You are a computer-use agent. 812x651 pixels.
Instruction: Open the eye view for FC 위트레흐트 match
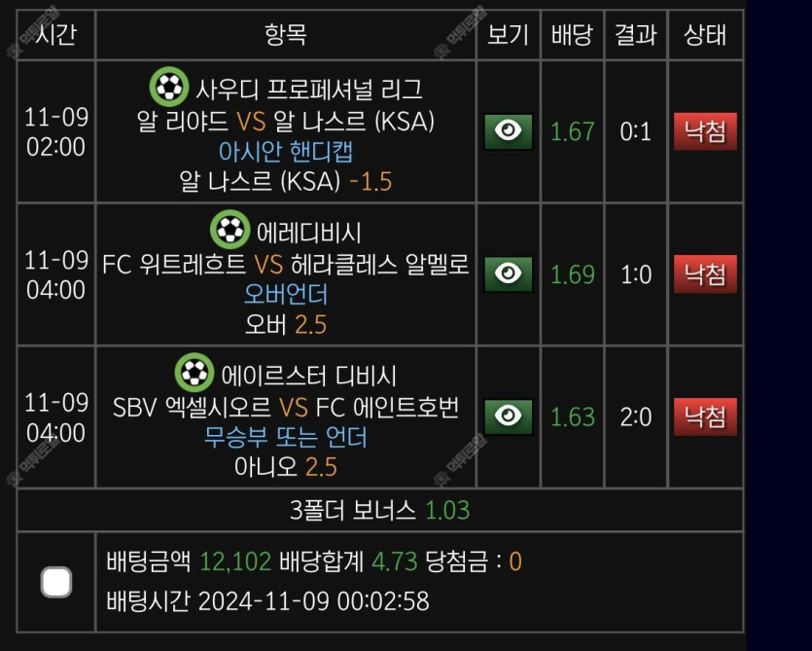[508, 274]
